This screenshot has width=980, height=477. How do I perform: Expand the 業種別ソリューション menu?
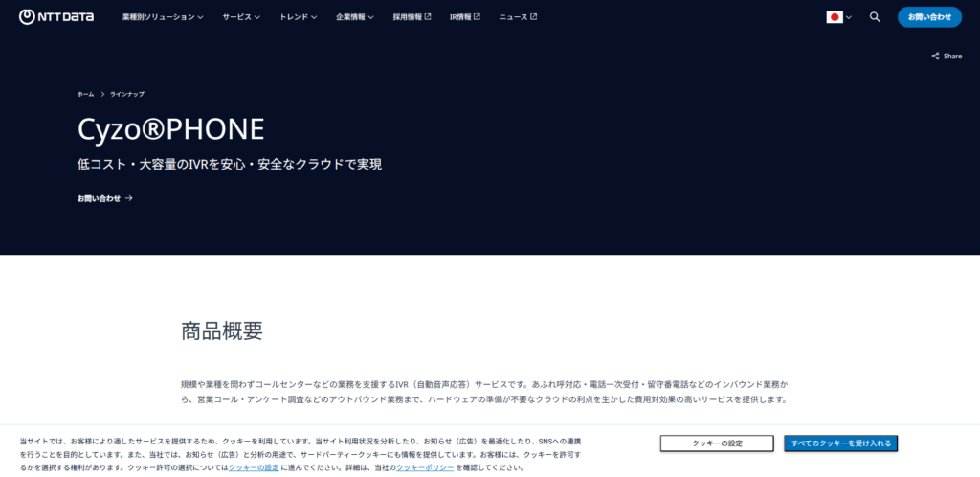pos(163,17)
